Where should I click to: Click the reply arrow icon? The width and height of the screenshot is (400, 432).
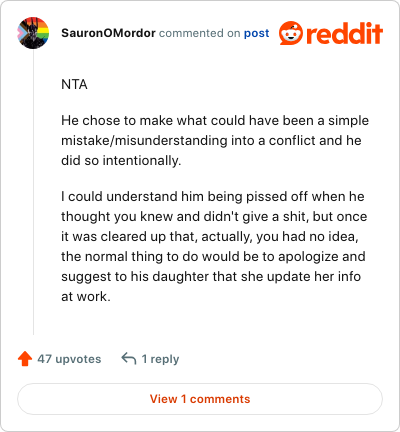(129, 359)
